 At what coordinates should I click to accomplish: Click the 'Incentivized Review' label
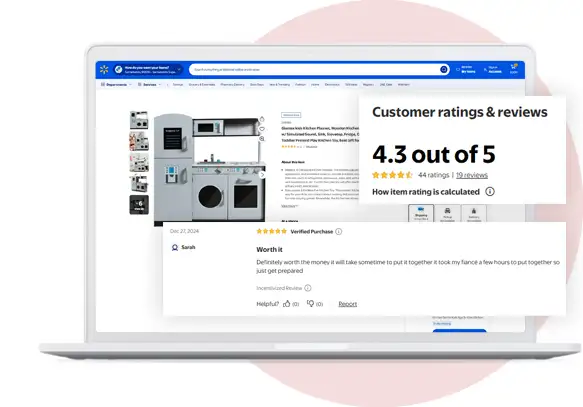coord(279,288)
